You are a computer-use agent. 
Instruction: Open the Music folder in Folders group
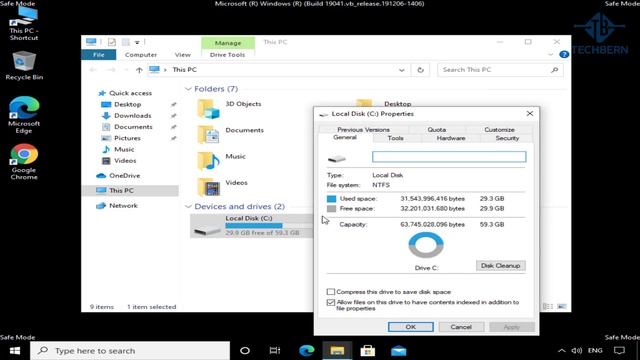click(222, 161)
